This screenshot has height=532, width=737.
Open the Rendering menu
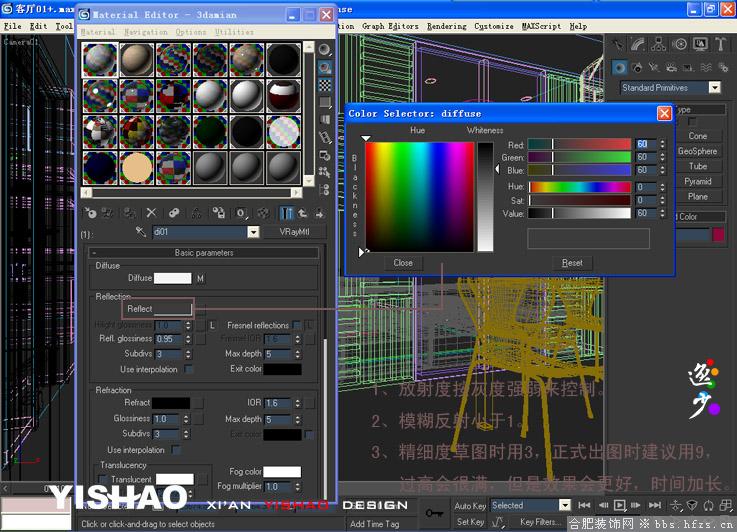click(447, 26)
